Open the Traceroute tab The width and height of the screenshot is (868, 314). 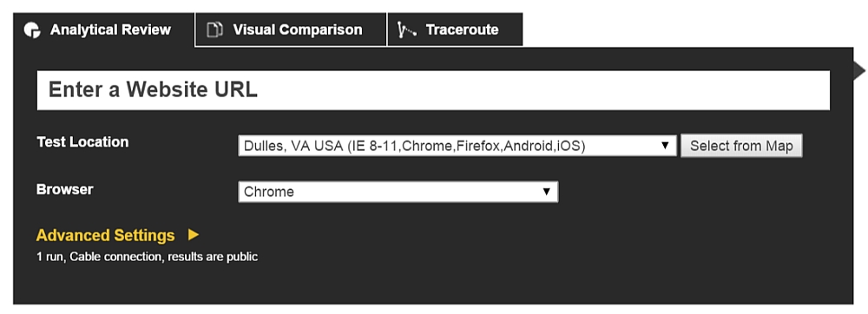pyautogui.click(x=455, y=29)
